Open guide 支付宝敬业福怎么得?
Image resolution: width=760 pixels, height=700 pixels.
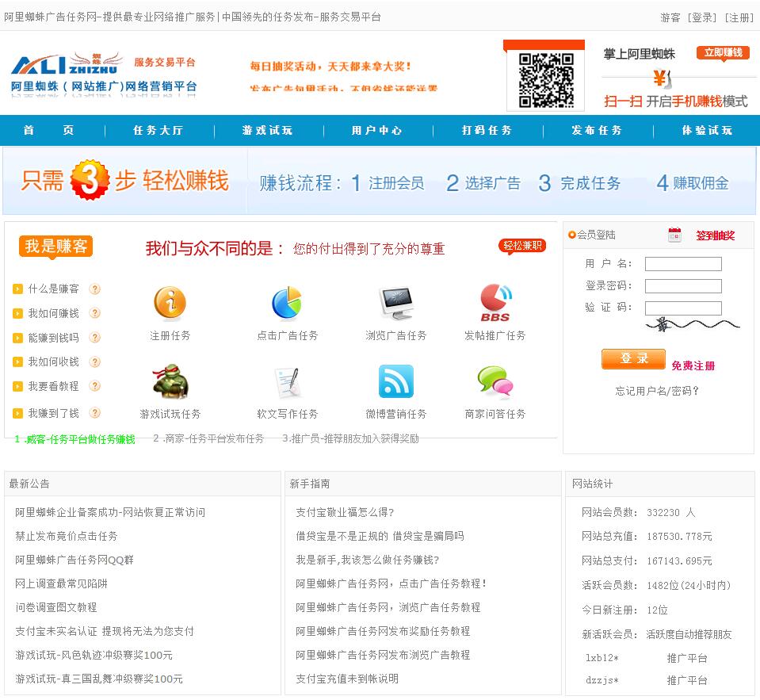tap(345, 512)
